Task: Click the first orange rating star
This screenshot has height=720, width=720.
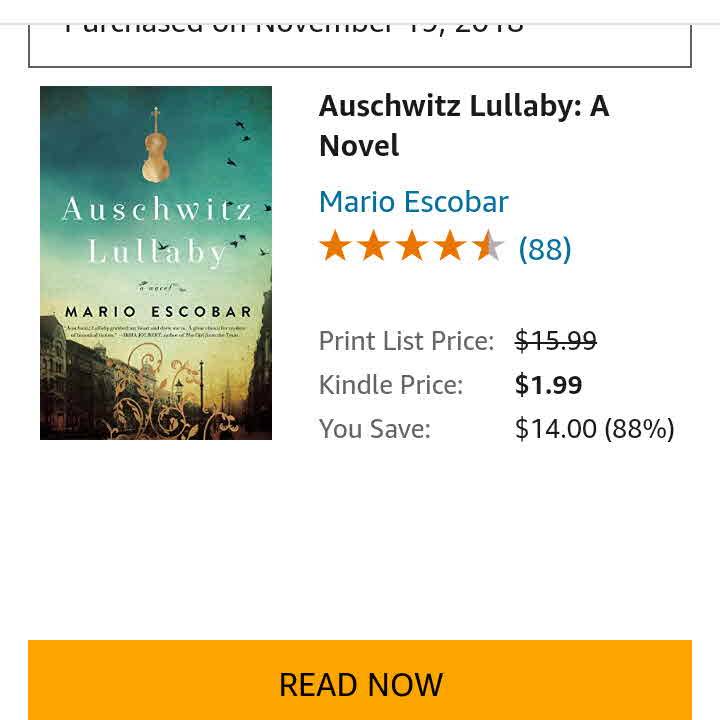Action: [335, 246]
